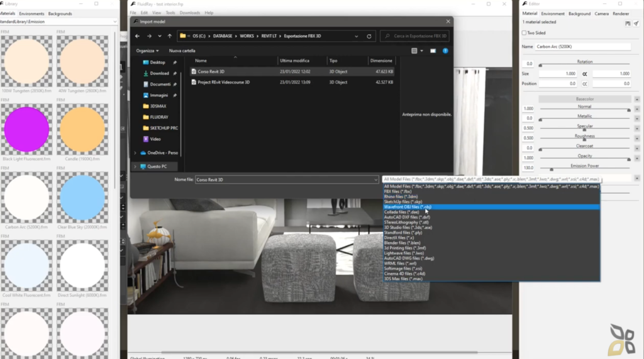Expand the OneDrive tree node
Screen dimensions: 644x359
tap(135, 153)
